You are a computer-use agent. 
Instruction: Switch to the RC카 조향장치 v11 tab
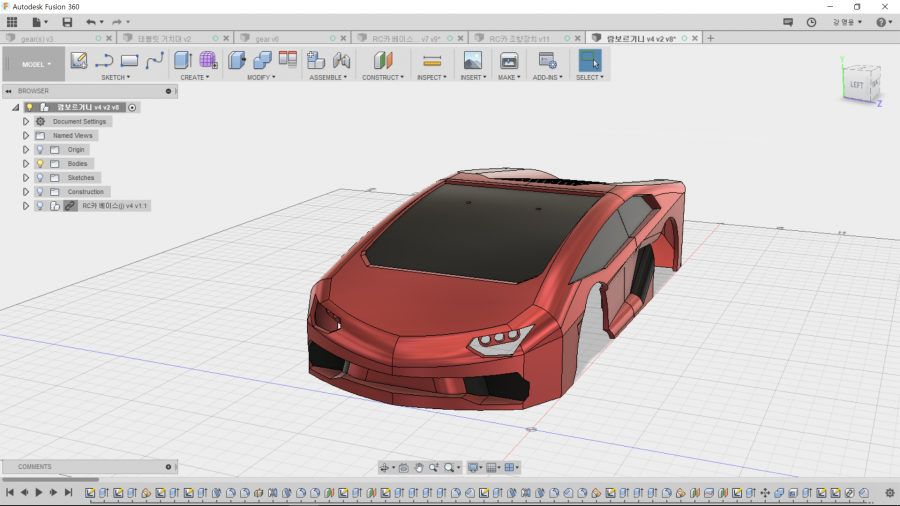[x=519, y=38]
